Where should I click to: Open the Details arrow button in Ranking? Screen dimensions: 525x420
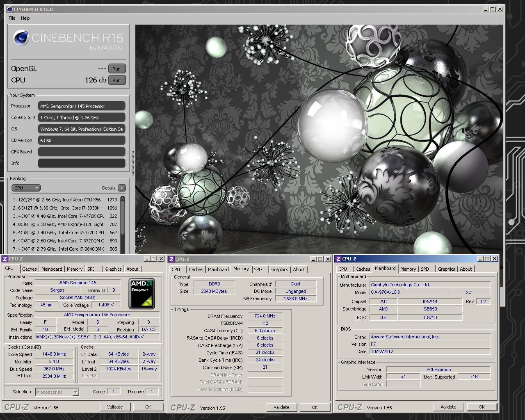[x=121, y=188]
